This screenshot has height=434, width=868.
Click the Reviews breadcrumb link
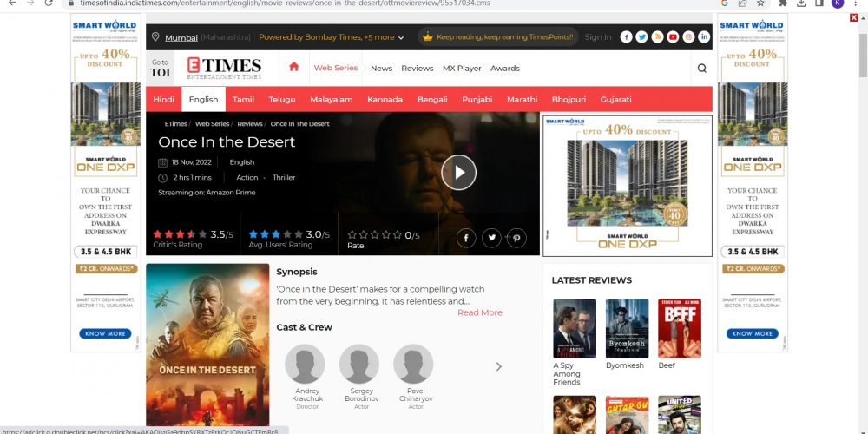[250, 124]
